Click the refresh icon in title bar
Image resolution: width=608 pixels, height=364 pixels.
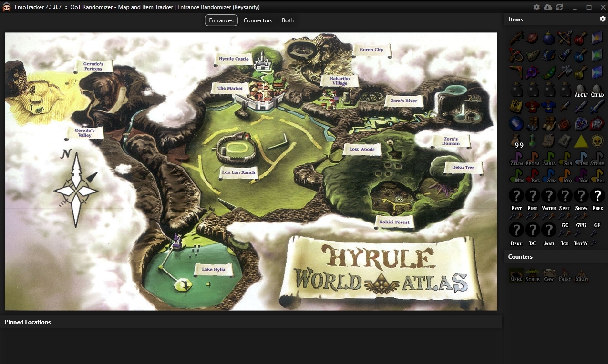click(559, 7)
